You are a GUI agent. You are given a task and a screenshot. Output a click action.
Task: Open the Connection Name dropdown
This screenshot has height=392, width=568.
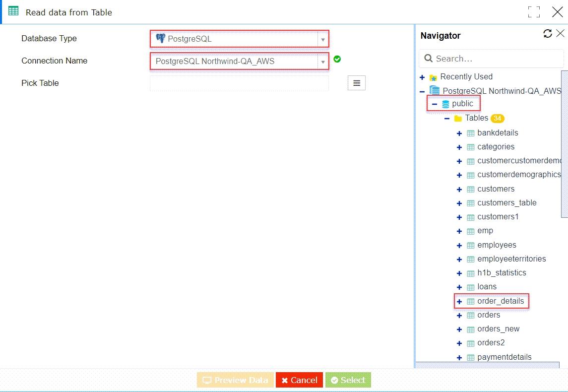(x=322, y=61)
